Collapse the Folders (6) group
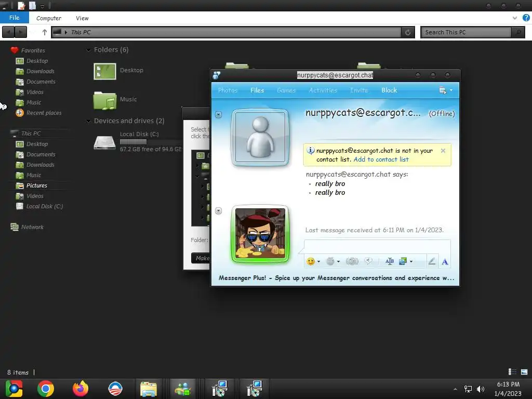Image resolution: width=532 pixels, height=399 pixels. 88,50
